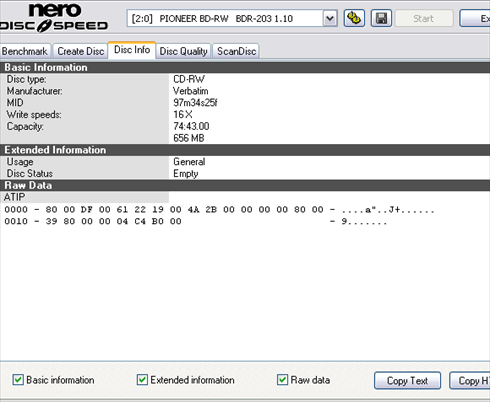Click the 0000 raw data hex row

(x=219, y=210)
